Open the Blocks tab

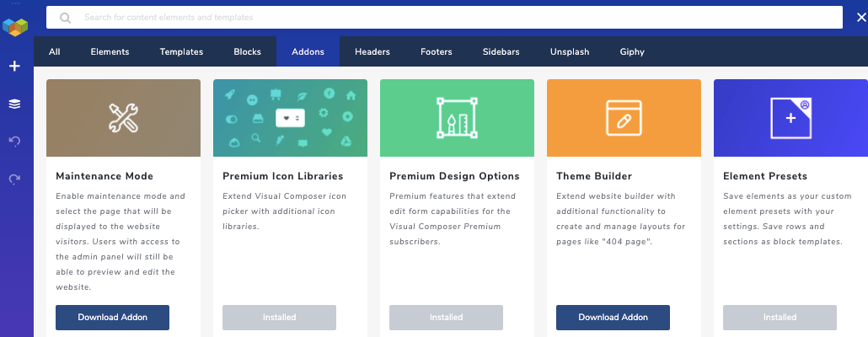tap(248, 51)
